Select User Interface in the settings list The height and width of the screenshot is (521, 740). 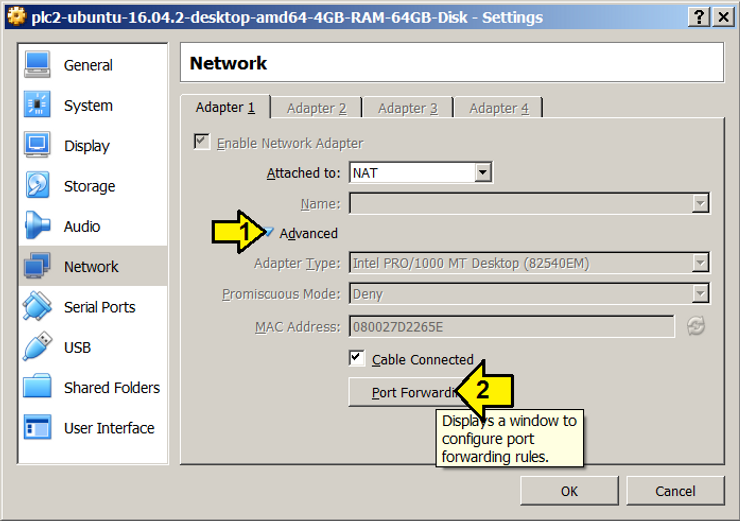[x=93, y=428]
